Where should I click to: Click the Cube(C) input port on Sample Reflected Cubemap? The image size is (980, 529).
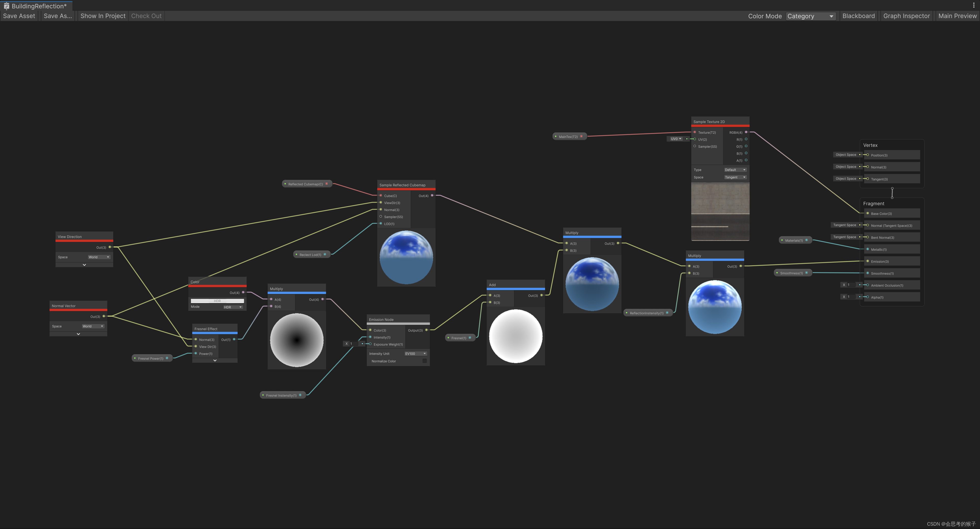tap(381, 195)
